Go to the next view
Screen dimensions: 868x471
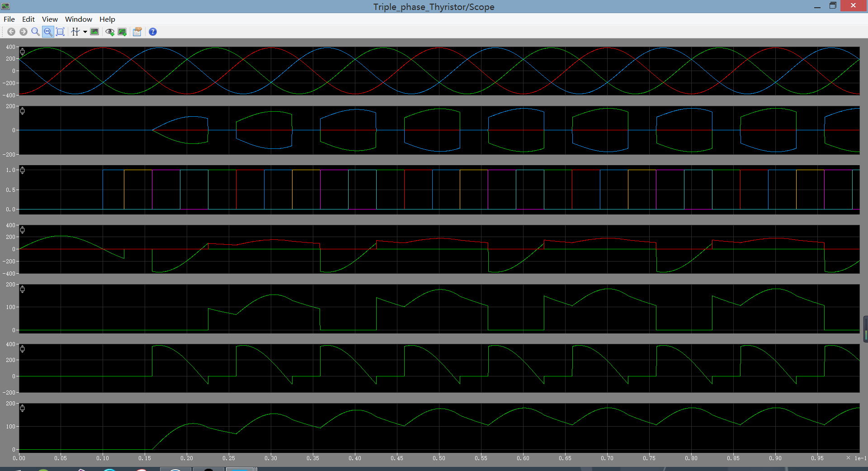(24, 32)
